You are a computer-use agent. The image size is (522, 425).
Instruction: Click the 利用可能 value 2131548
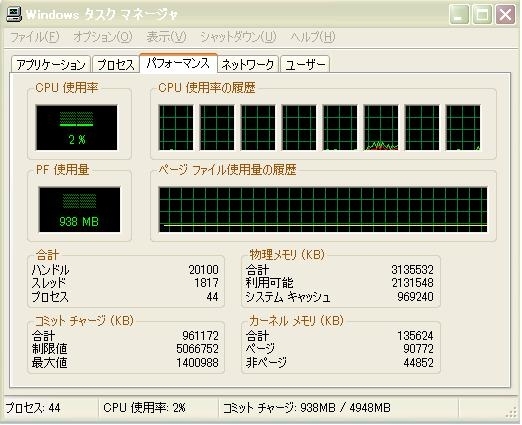click(412, 283)
